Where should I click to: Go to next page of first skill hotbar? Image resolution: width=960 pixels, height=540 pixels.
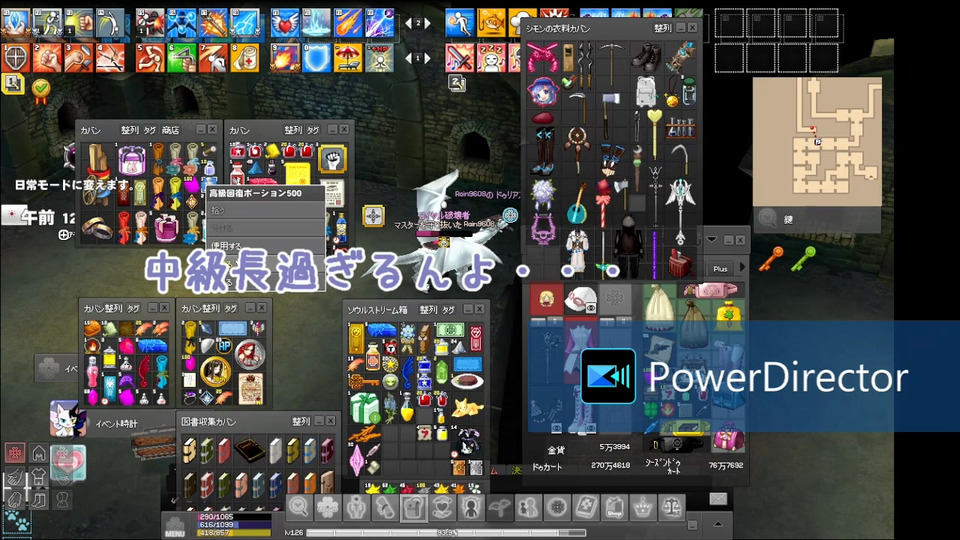[427, 23]
